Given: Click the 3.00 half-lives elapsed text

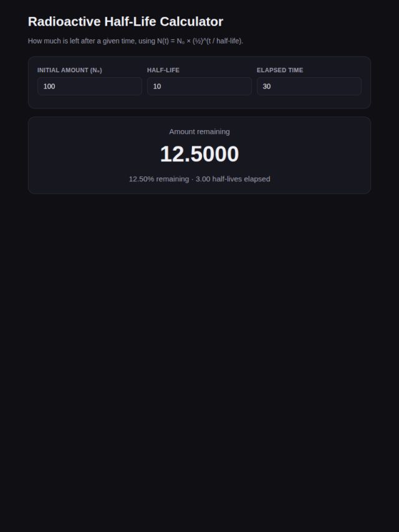Looking at the screenshot, I should pyautogui.click(x=233, y=179).
